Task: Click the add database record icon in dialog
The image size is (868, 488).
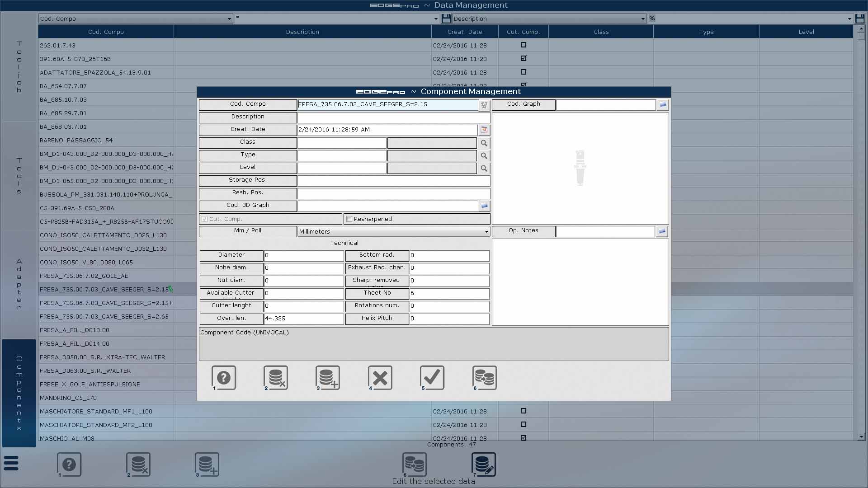Action: pyautogui.click(x=328, y=378)
